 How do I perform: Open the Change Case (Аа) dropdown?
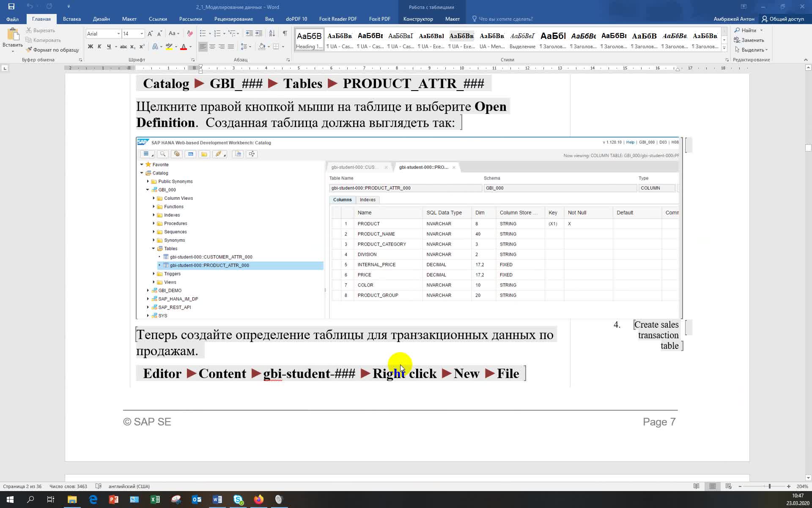point(174,33)
